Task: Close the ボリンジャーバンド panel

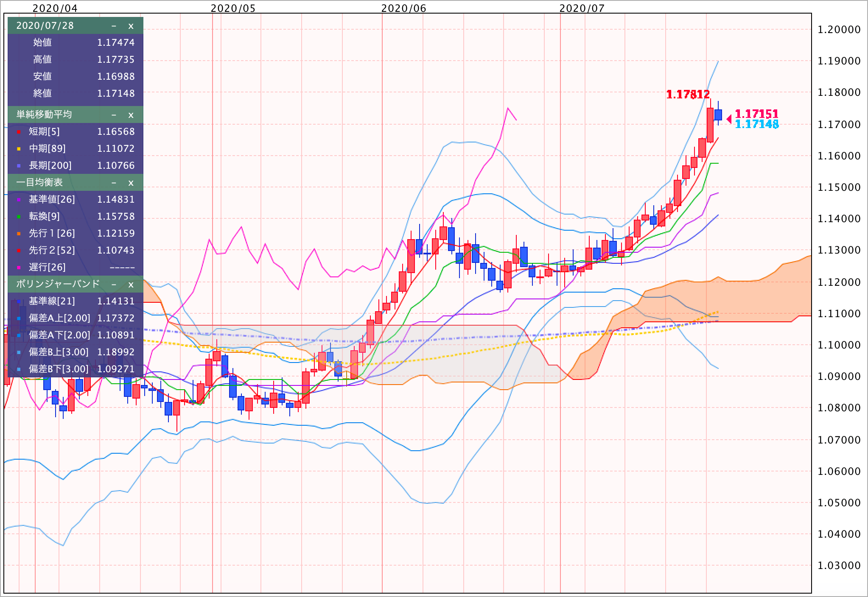Action: point(131,284)
